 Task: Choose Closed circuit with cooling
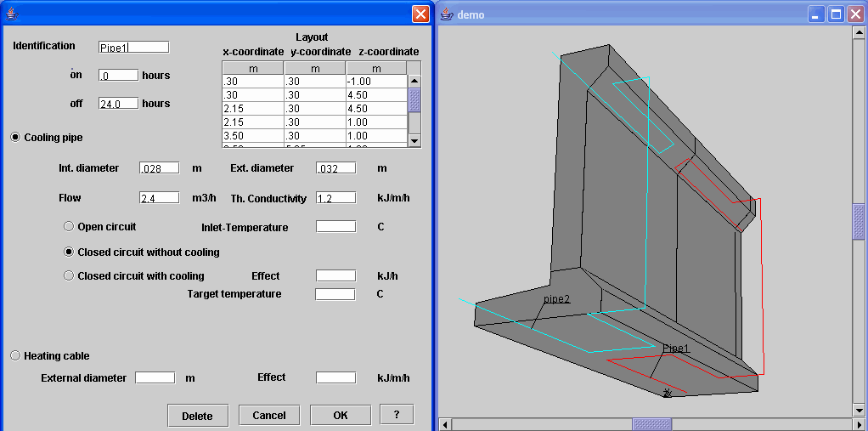point(69,276)
